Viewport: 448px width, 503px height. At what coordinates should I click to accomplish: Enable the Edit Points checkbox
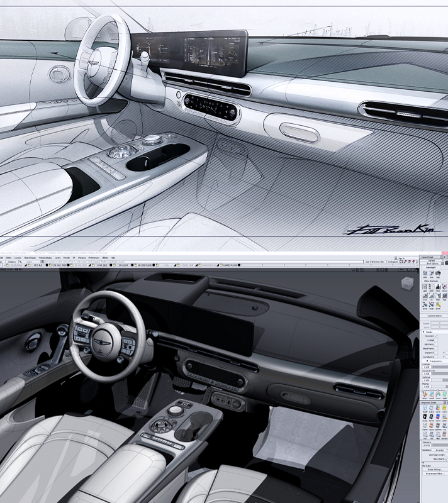(x=435, y=344)
